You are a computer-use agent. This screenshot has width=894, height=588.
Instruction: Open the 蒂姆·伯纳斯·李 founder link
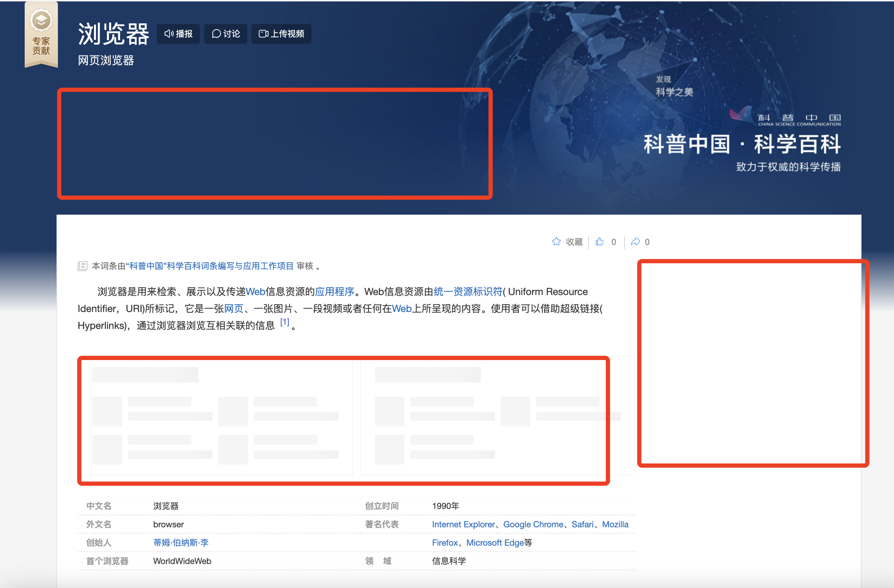181,542
